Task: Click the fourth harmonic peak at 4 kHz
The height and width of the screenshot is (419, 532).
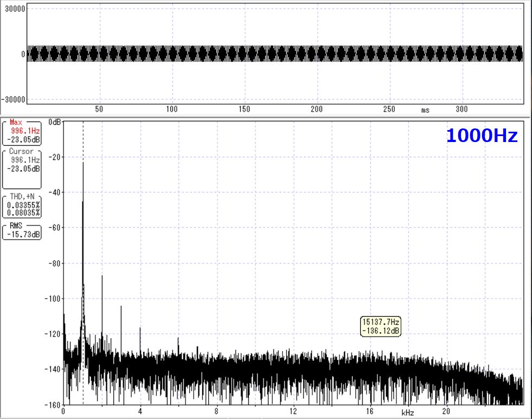Action: pos(140,329)
